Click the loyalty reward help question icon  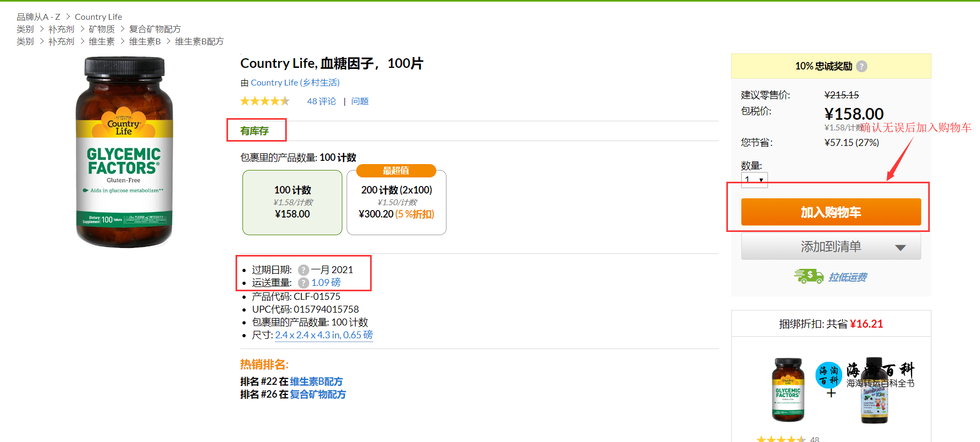point(861,66)
